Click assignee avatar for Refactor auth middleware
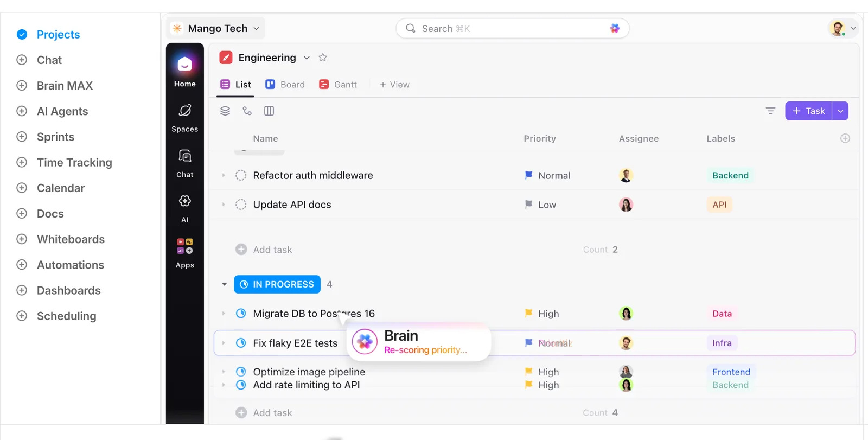The height and width of the screenshot is (440, 868). click(626, 175)
